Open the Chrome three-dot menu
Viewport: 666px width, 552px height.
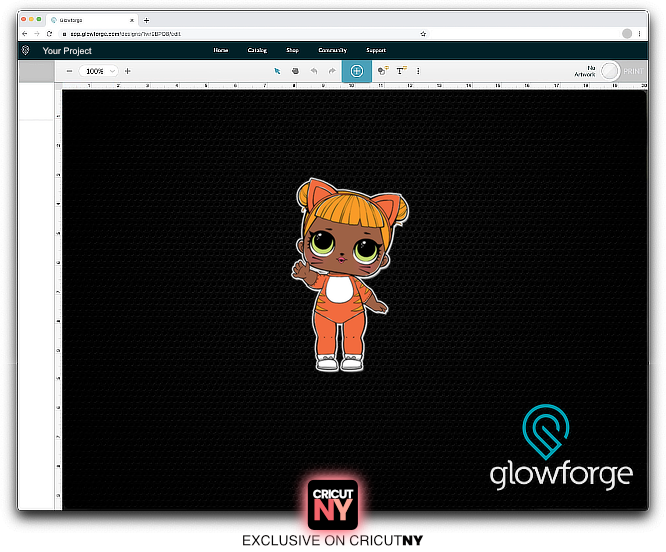(639, 34)
